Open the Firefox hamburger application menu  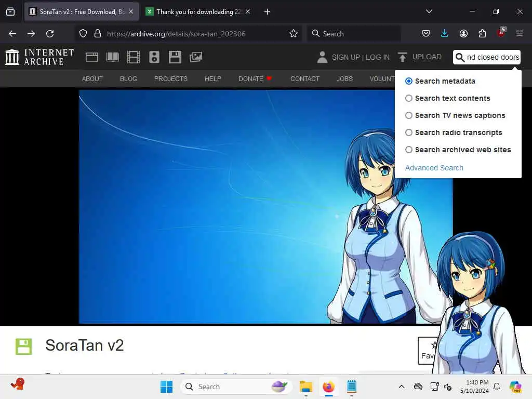click(x=520, y=33)
